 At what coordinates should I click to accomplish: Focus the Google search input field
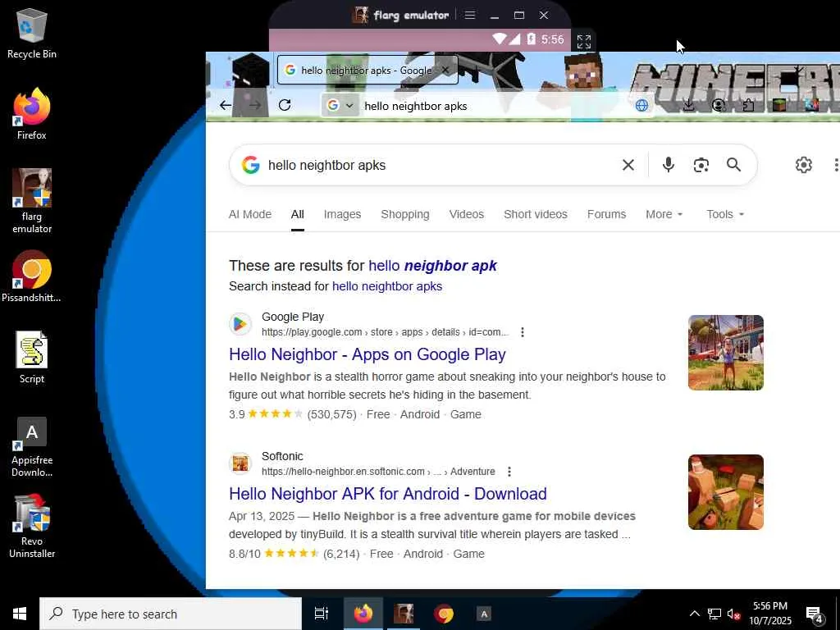[x=440, y=165]
